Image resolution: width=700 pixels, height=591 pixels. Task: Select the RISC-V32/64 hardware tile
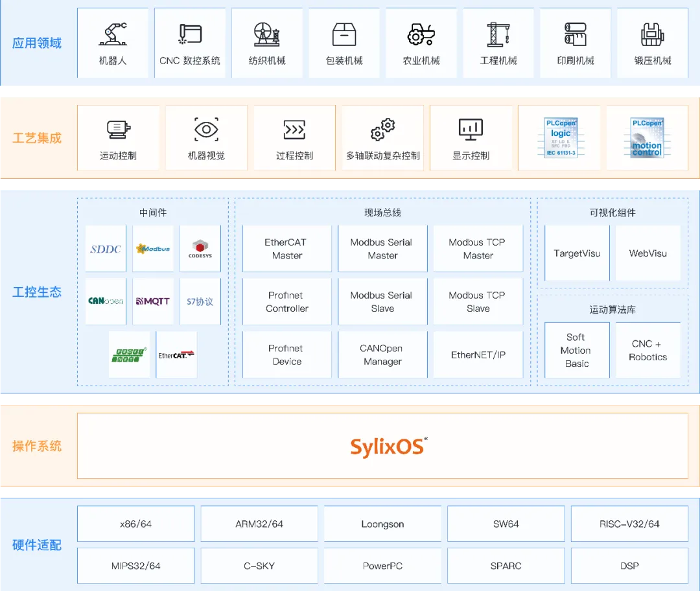(x=629, y=524)
